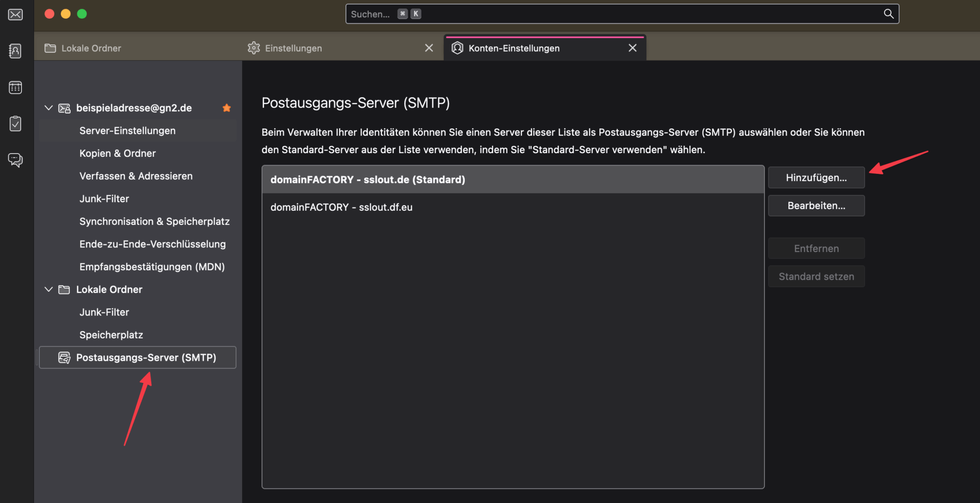This screenshot has height=503, width=980.
Task: Click the search magnifier icon
Action: click(x=888, y=14)
